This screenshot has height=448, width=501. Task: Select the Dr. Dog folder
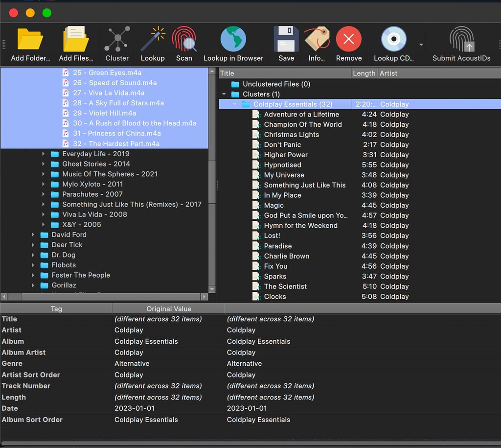click(x=64, y=255)
